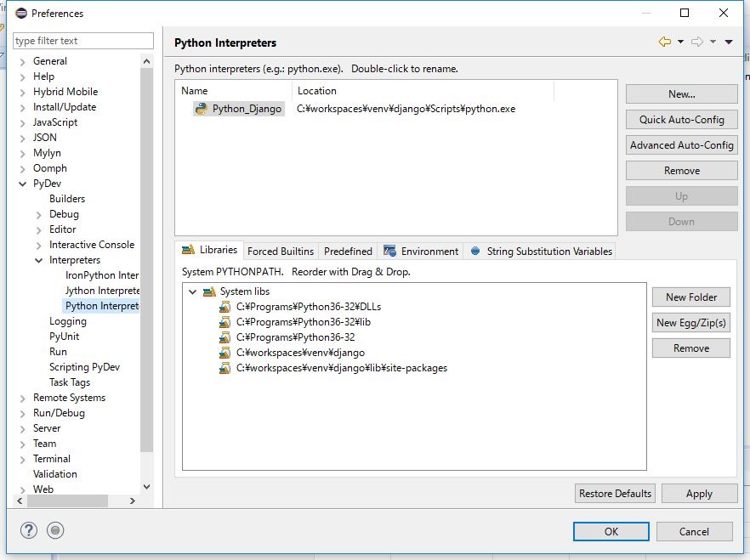Screen dimensions: 750x560
Task: Select the Python_Django interpreter icon
Action: 202,109
